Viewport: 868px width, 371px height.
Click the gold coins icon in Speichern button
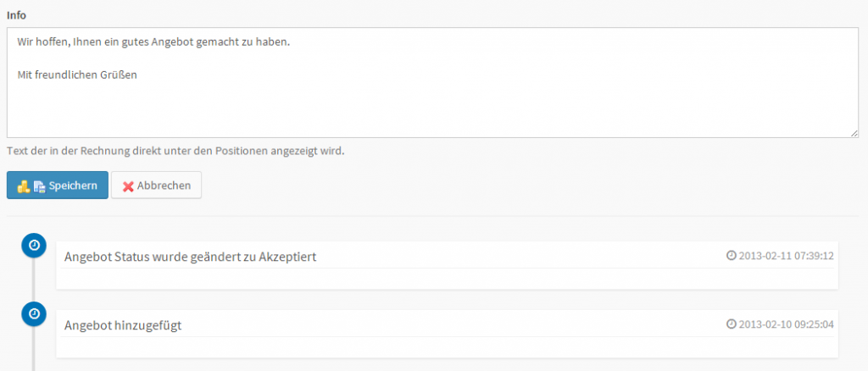[x=24, y=186]
